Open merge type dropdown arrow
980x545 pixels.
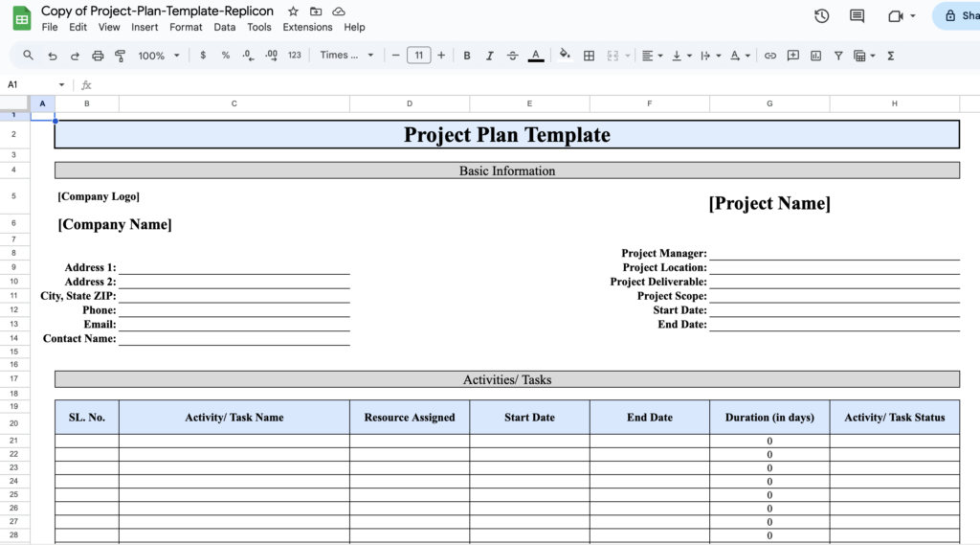[628, 56]
